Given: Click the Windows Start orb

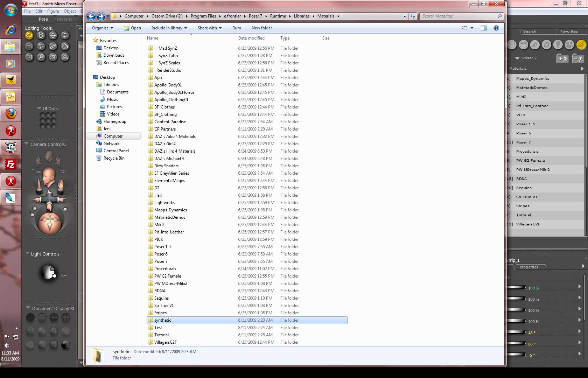Looking at the screenshot, I should tap(10, 9).
